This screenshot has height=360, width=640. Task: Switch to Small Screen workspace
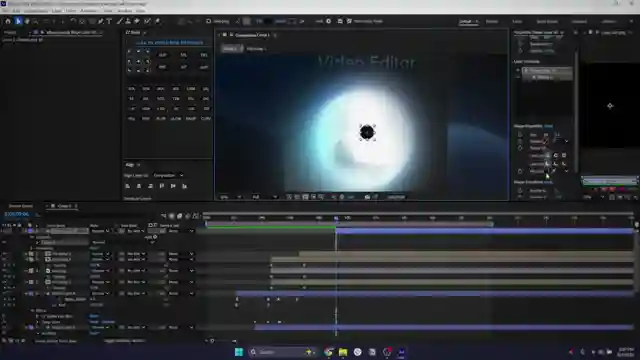coord(547,21)
